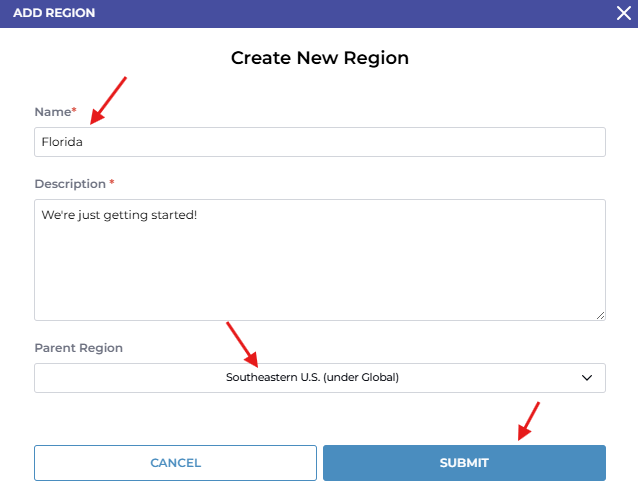Click the Parent Region label

[x=78, y=348]
